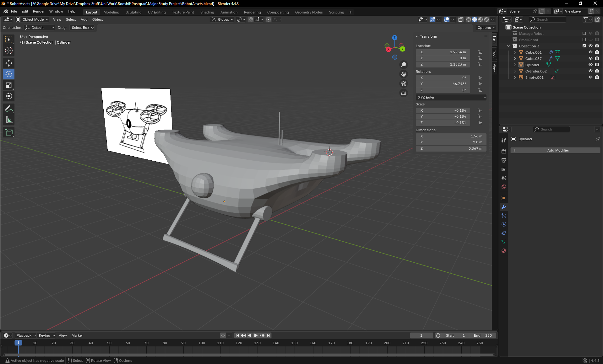603x364 pixels.
Task: Lock the X location value
Action: 480,52
